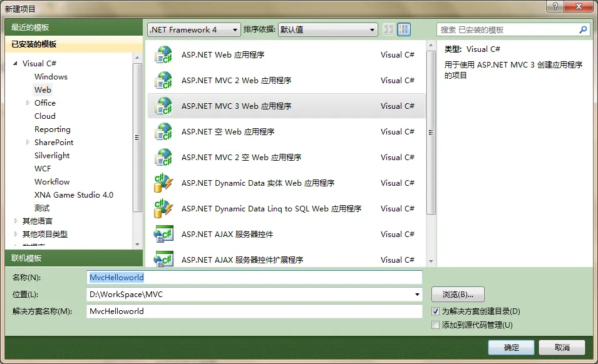Select the ASP.NET MVC 3 Web template icon
598x364 pixels.
(x=163, y=106)
